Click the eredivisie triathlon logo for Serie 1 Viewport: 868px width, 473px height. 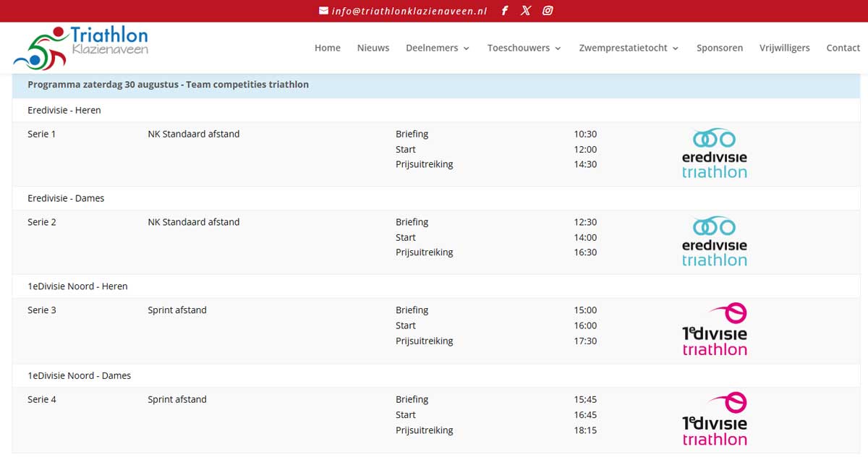[714, 153]
